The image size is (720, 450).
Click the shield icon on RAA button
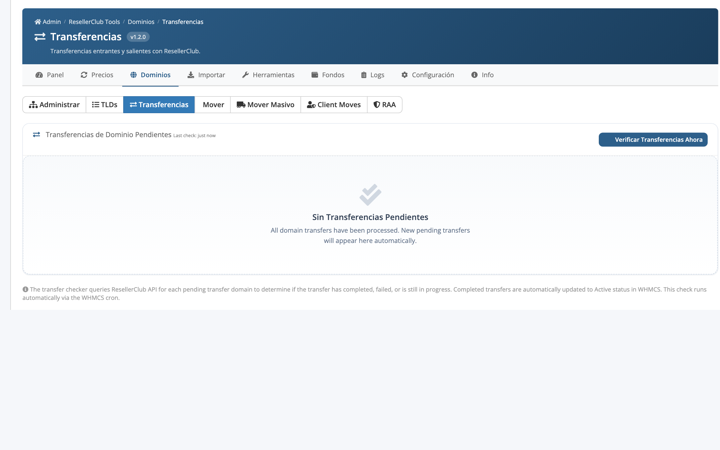pos(377,105)
